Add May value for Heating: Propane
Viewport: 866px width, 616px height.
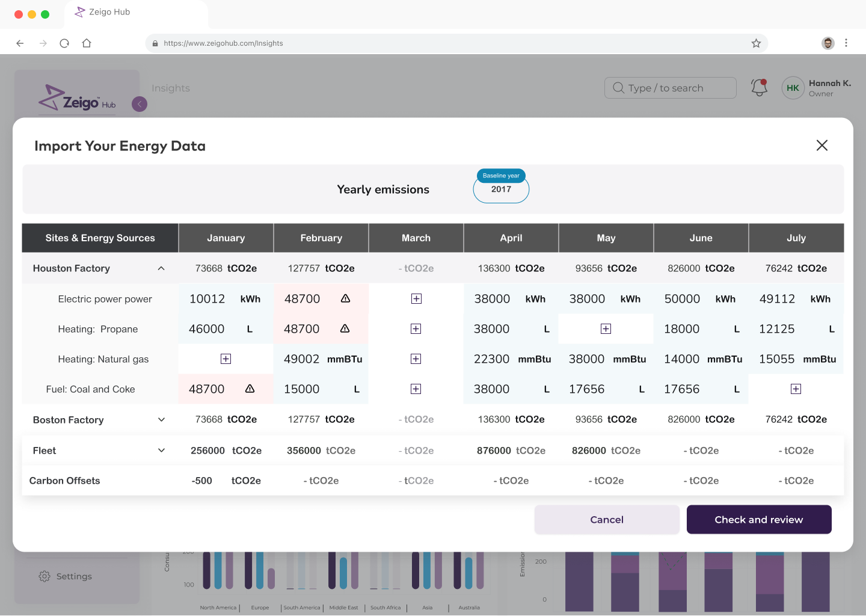[606, 329]
